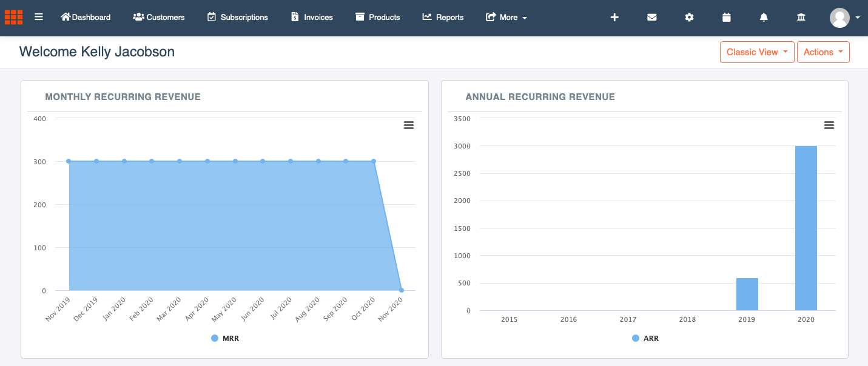Navigate to the Reports section
The image size is (868, 366).
[443, 17]
